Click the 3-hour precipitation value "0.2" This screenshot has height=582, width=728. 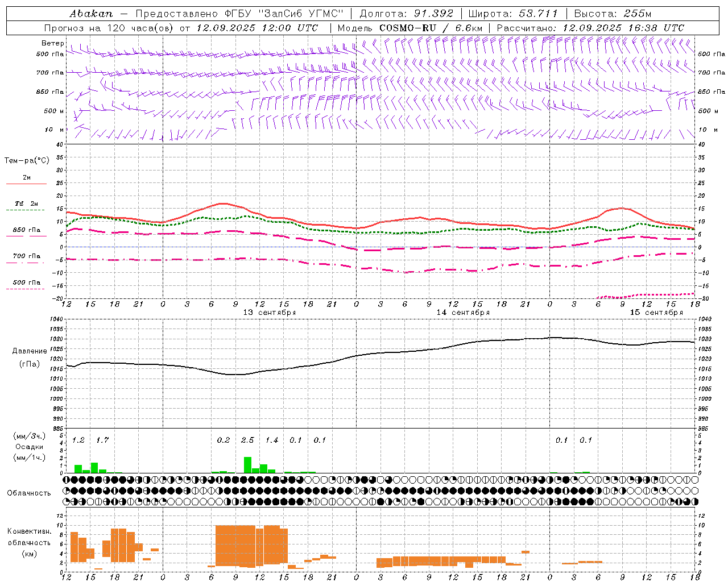[224, 440]
